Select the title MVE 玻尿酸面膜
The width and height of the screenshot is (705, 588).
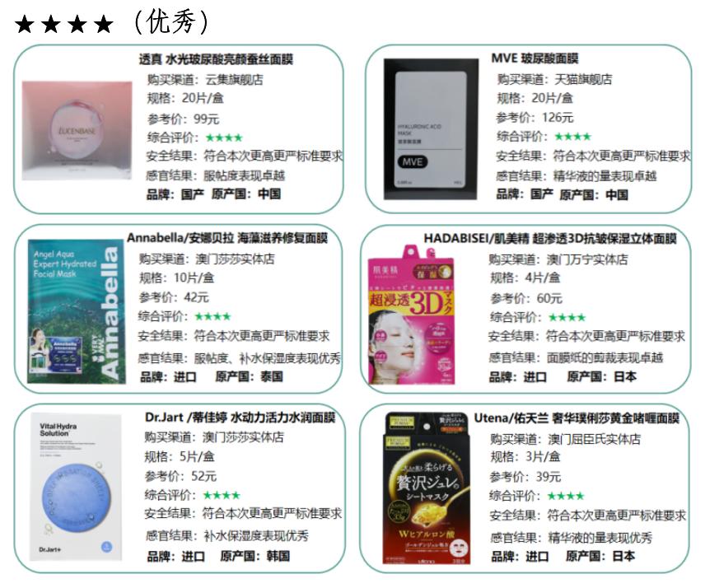click(x=535, y=58)
